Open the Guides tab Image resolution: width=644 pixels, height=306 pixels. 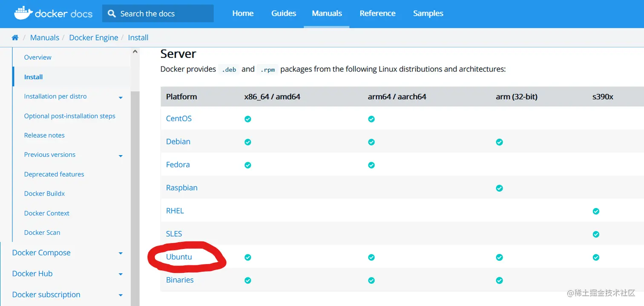tap(284, 14)
